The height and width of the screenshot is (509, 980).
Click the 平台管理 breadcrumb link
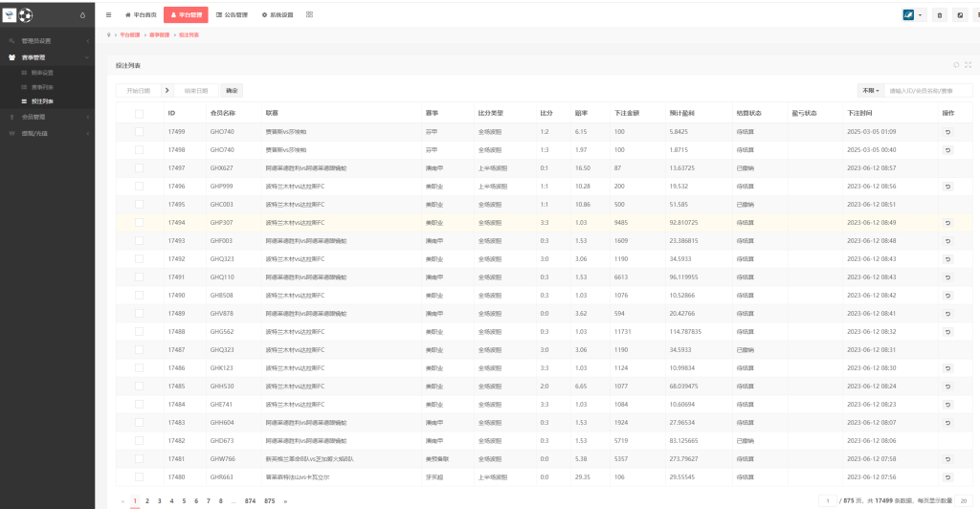(130, 35)
